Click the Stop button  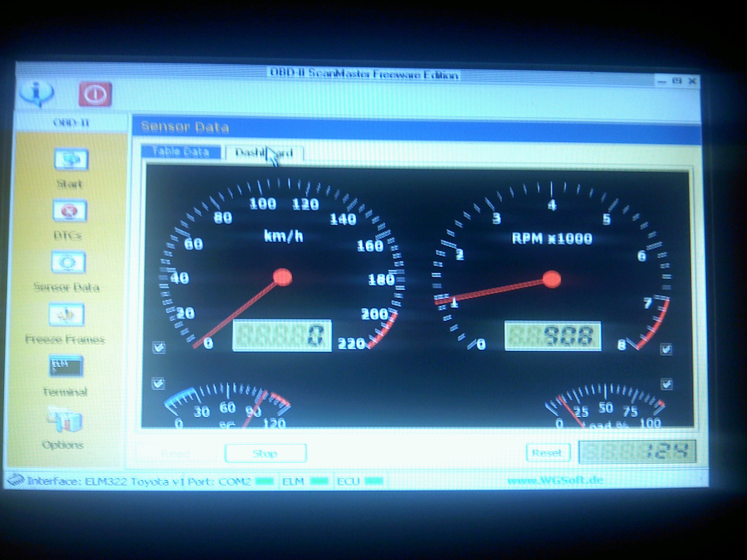pyautogui.click(x=265, y=453)
